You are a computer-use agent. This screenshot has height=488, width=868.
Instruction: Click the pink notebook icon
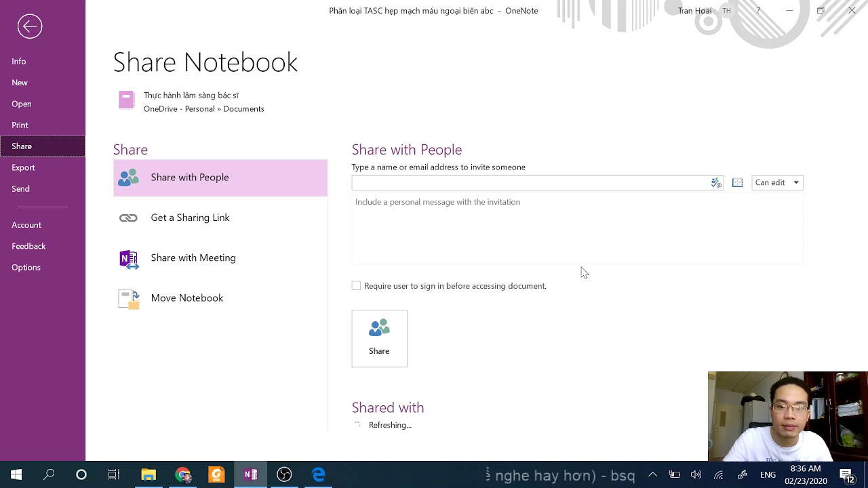(x=126, y=100)
